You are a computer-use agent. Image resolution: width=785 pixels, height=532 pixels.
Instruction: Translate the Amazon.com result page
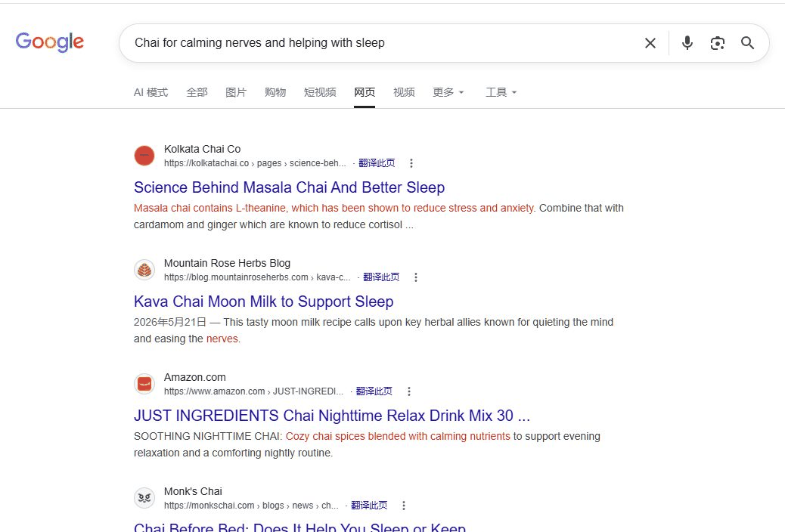click(x=374, y=391)
